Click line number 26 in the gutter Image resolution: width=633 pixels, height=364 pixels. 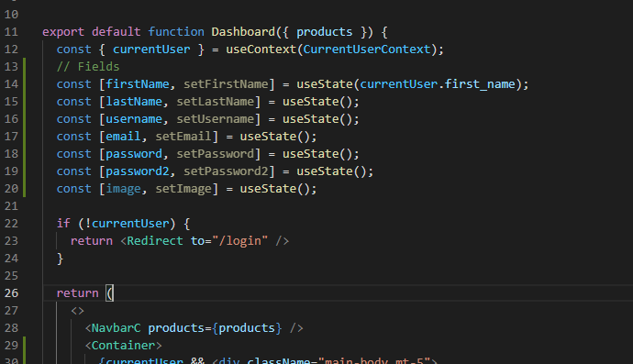11,293
